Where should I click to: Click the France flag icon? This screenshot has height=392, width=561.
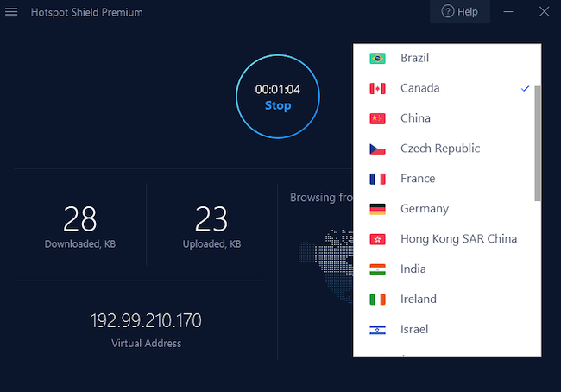[377, 179]
